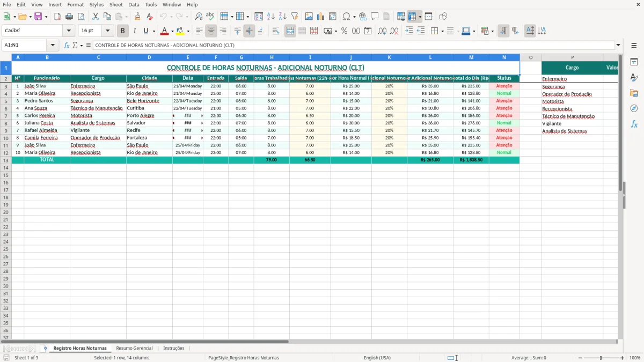Open the Borders dropdown arrow

tap(443, 31)
